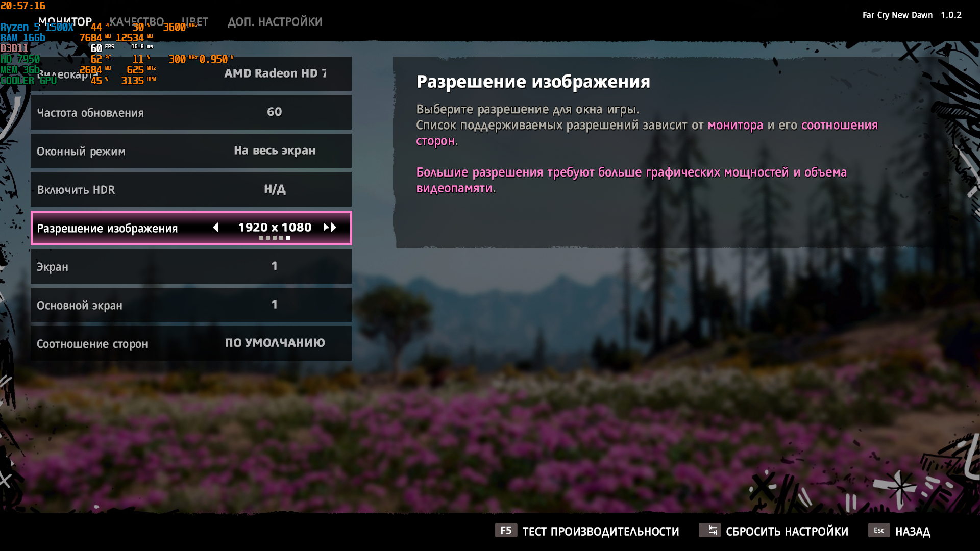Select the Основной экран setting row

pyautogui.click(x=191, y=305)
